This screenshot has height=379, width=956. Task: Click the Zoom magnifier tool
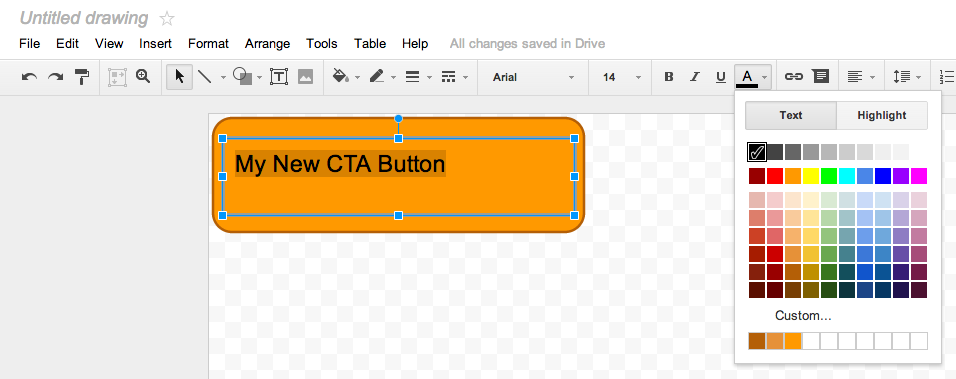[x=143, y=76]
